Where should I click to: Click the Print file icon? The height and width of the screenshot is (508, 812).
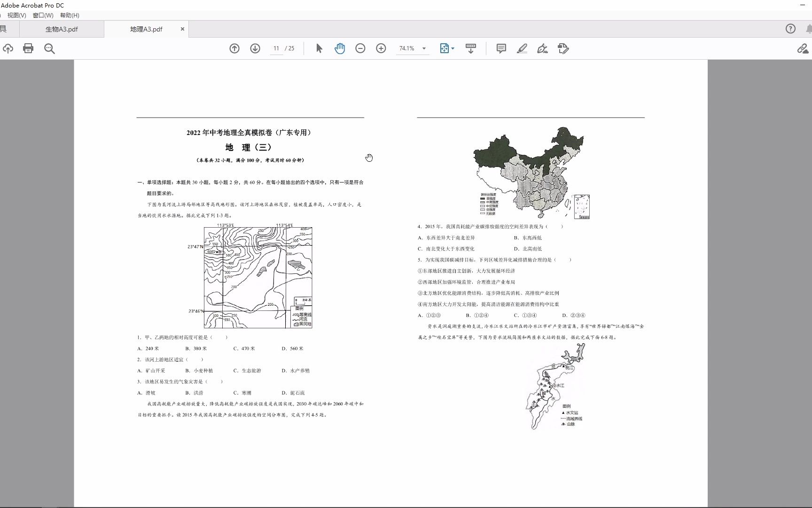(28, 48)
